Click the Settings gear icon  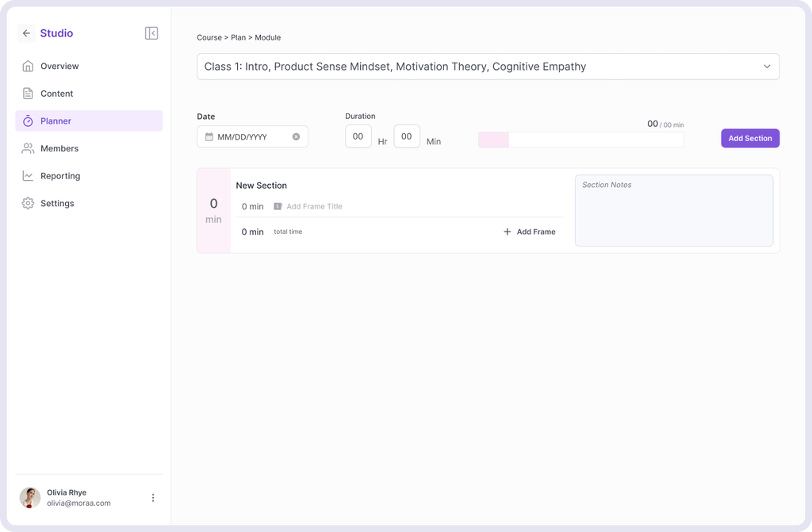[x=28, y=203]
